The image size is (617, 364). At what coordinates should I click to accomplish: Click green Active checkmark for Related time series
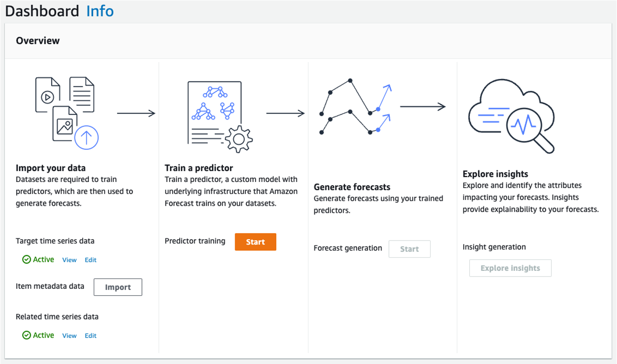[26, 335]
